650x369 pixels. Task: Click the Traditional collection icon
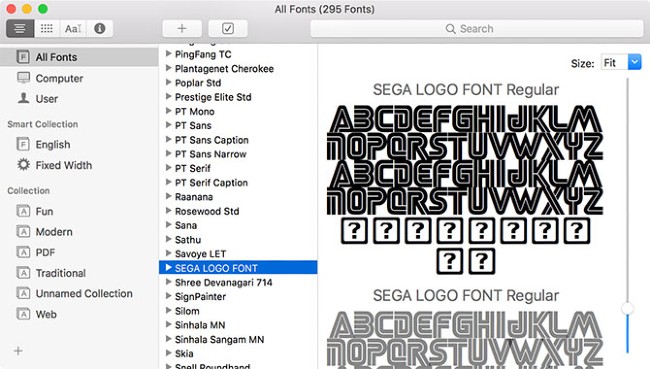click(x=23, y=272)
